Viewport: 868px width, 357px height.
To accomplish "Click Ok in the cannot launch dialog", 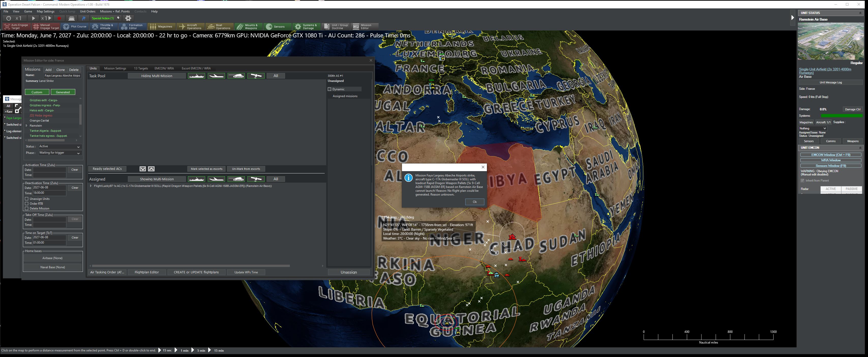I will point(474,202).
